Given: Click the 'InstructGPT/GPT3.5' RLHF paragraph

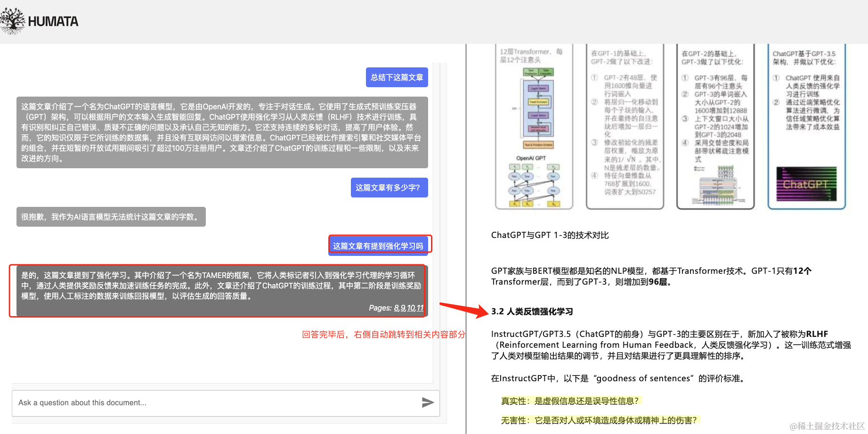Looking at the screenshot, I should click(x=671, y=345).
